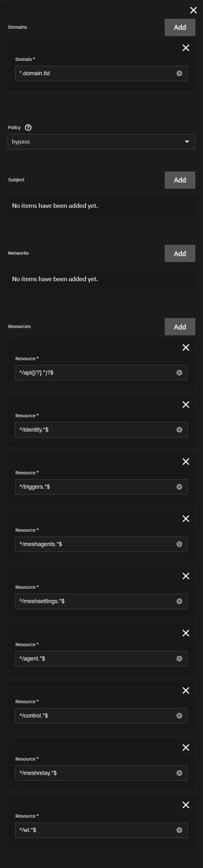The height and width of the screenshot is (868, 203).
Task: Open the Policy dropdown showing bypass
Action: pos(101,142)
